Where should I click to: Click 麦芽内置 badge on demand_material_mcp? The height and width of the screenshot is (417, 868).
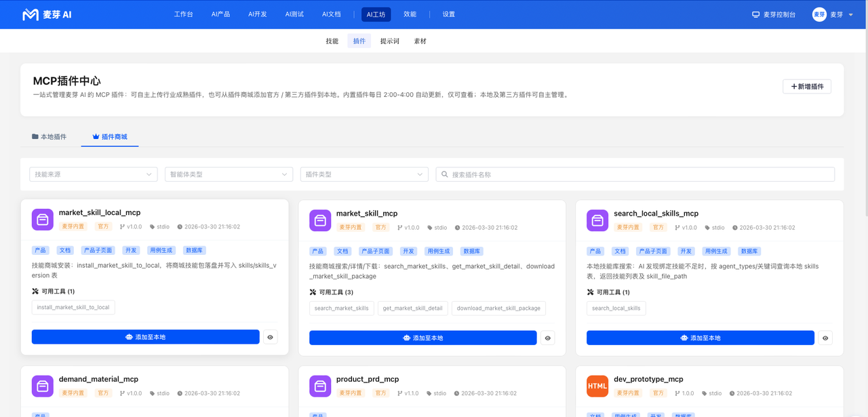click(73, 393)
